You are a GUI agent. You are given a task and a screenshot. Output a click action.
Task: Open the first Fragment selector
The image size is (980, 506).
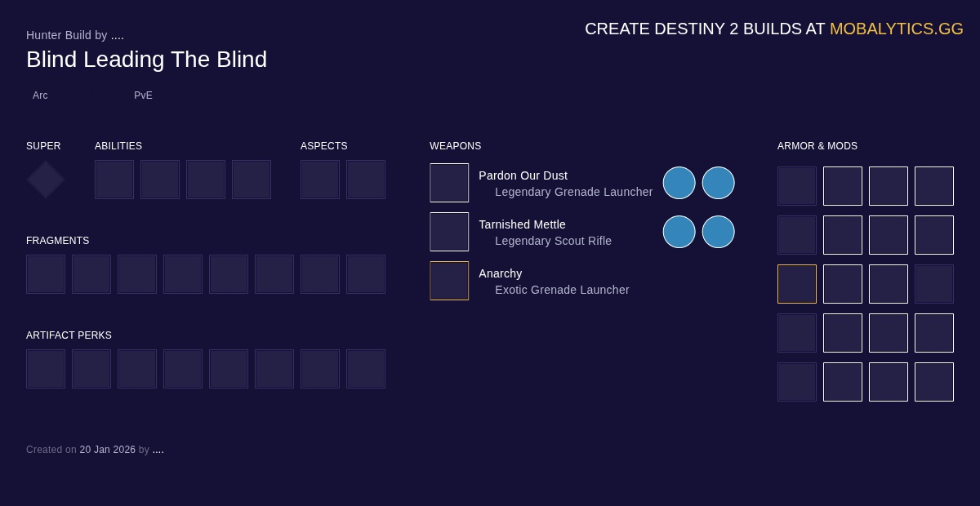pyautogui.click(x=46, y=274)
